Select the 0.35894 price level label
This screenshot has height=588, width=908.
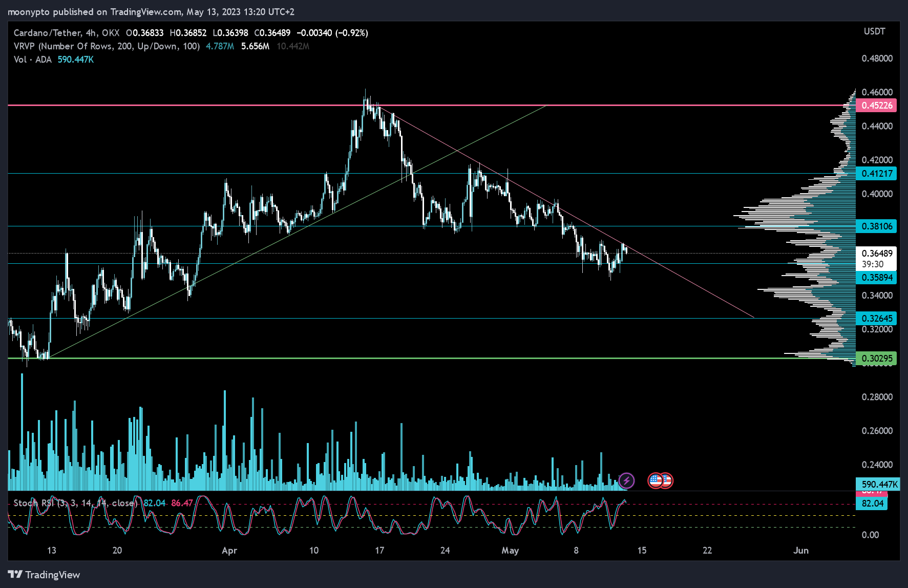click(876, 278)
